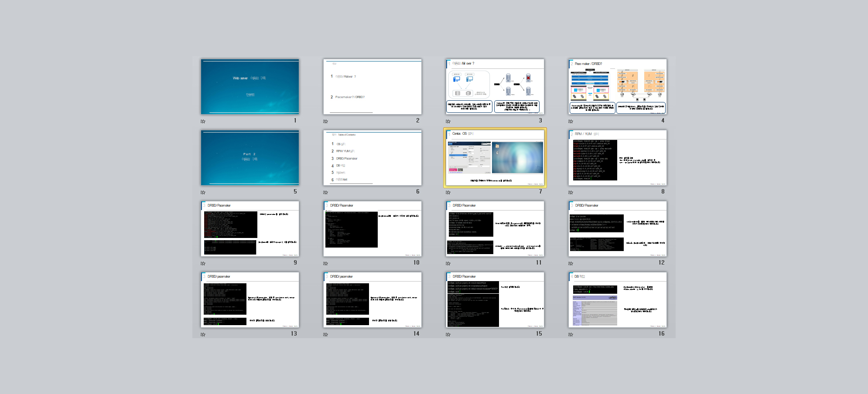Click the transition star icon under slide 10
The image size is (868, 394).
325,264
